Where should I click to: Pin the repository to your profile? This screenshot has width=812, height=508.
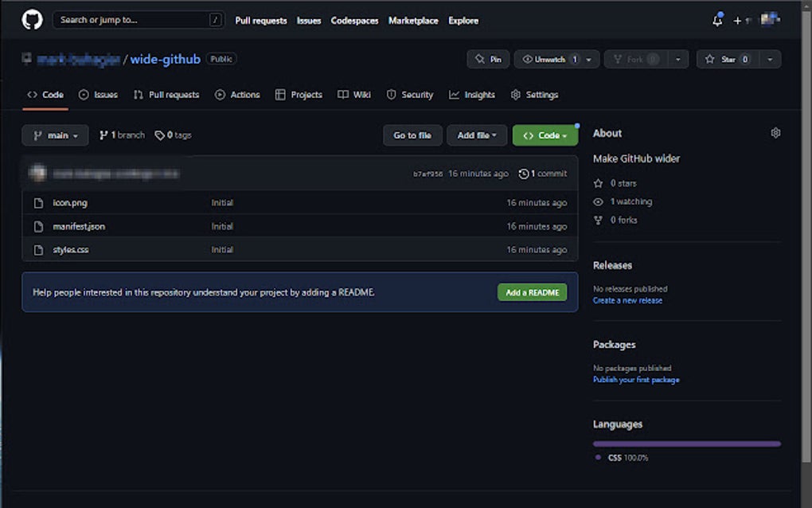[487, 58]
